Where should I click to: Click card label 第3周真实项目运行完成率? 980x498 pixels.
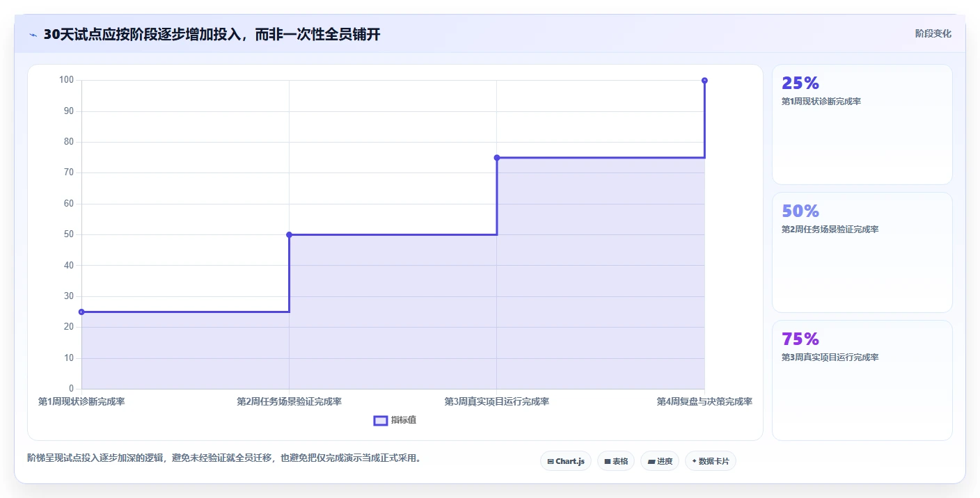pyautogui.click(x=830, y=358)
